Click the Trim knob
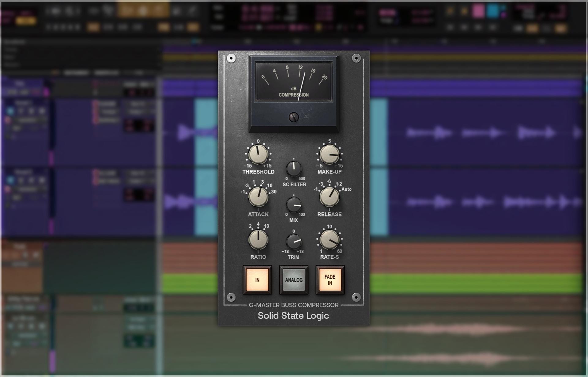Viewport: 588px width, 377px height. pyautogui.click(x=294, y=242)
